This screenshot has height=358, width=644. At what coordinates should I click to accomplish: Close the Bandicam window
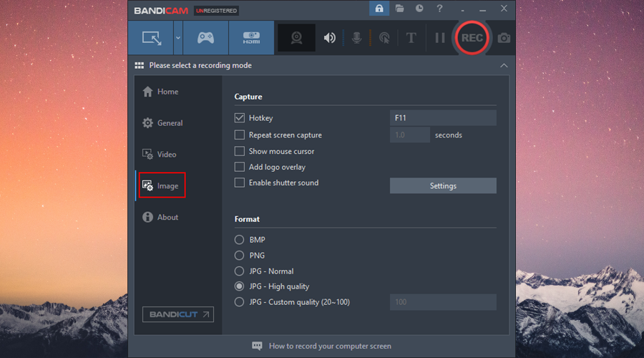[x=504, y=9]
